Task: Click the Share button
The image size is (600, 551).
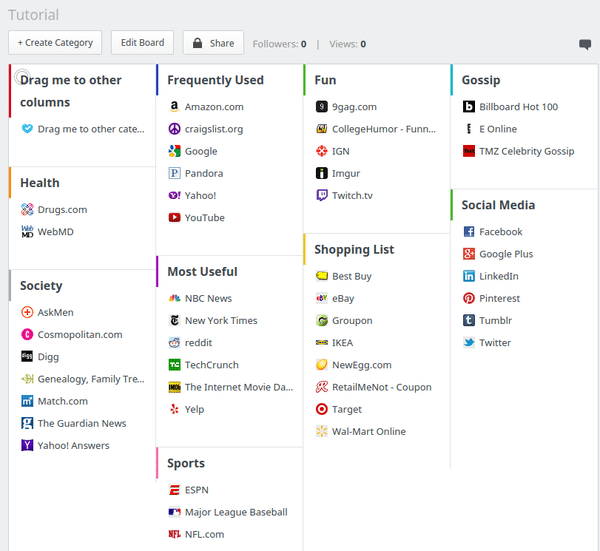Action: (x=213, y=42)
